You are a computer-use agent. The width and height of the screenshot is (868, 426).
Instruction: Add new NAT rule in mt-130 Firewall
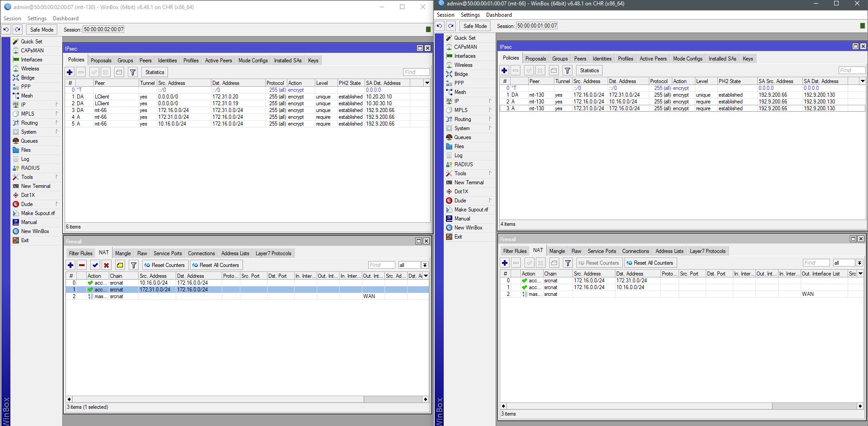point(70,265)
